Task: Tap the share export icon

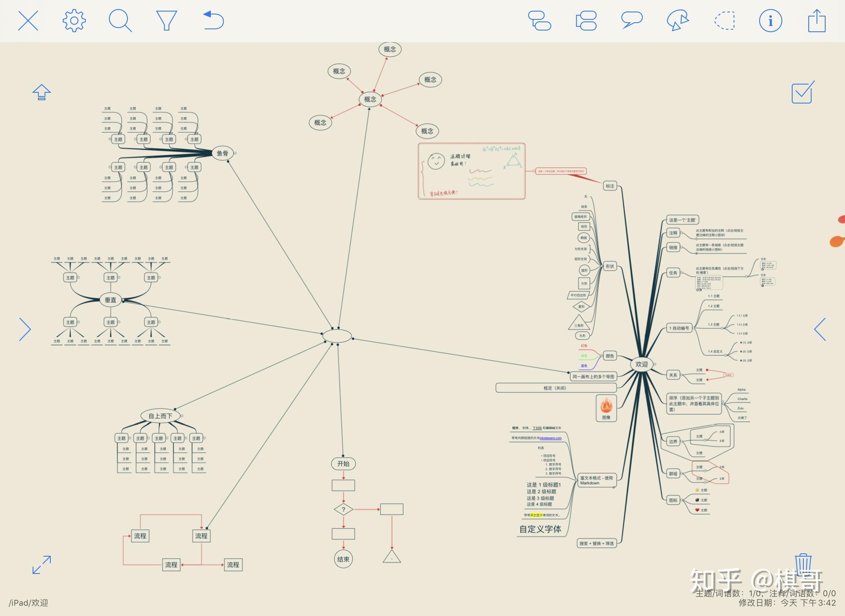Action: pos(817,21)
